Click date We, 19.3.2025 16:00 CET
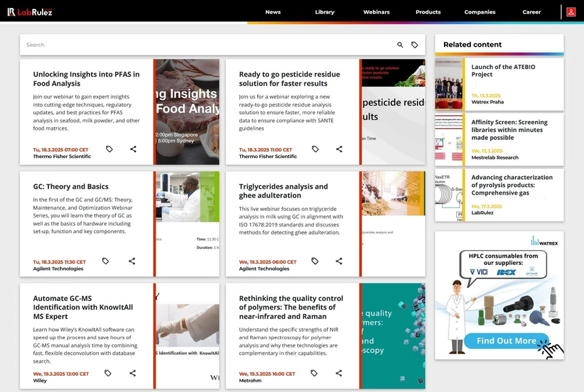584x392 pixels. (267, 374)
